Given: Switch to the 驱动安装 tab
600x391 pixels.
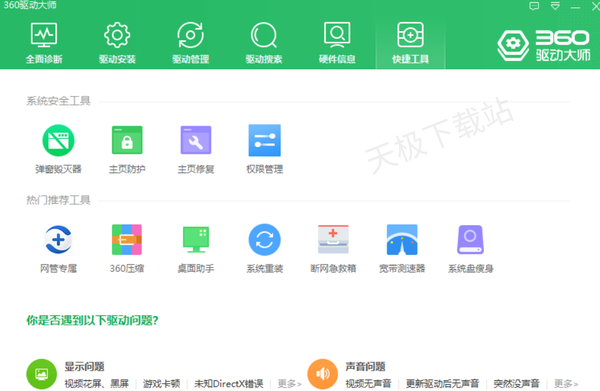Looking at the screenshot, I should point(117,43).
